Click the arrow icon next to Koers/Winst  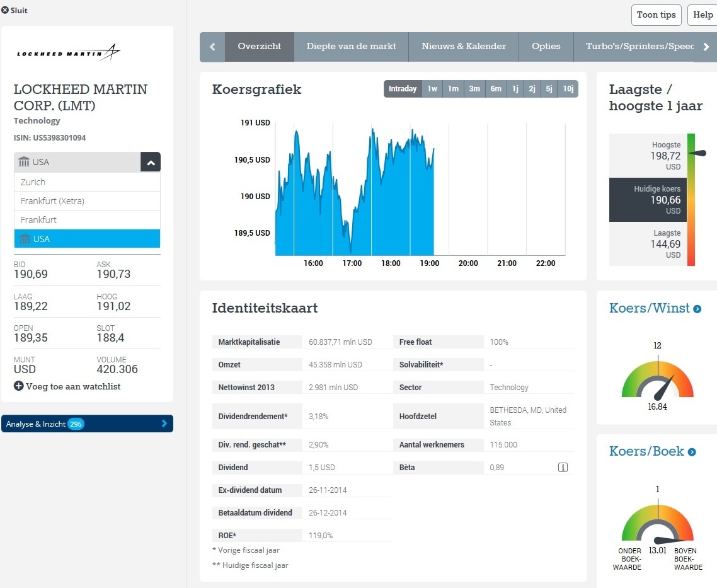point(697,309)
